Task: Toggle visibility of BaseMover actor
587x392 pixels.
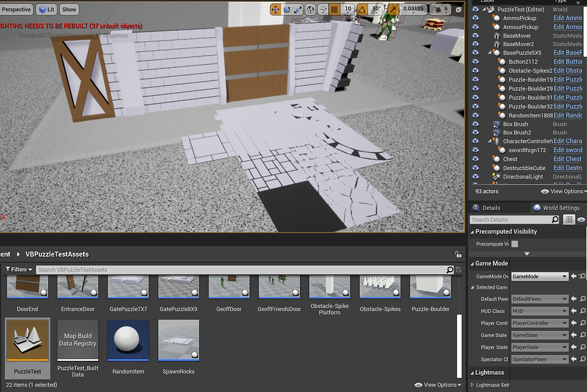Action: pos(476,35)
